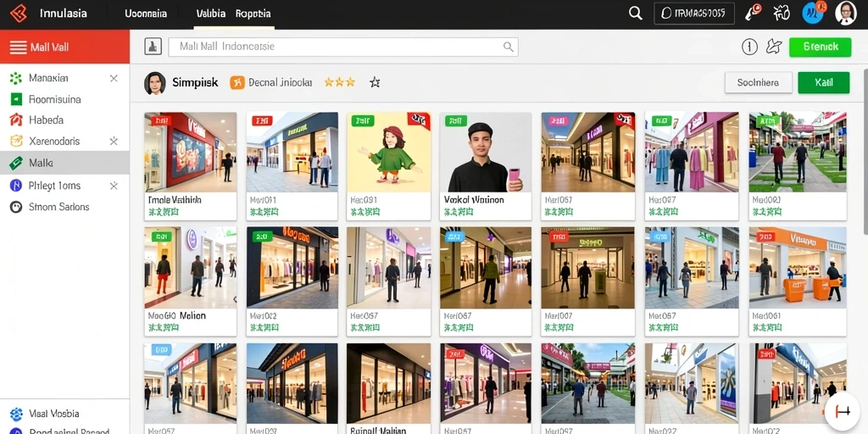Click the person icon left of search field
Viewport: 868px width, 434px height.
pos(153,47)
